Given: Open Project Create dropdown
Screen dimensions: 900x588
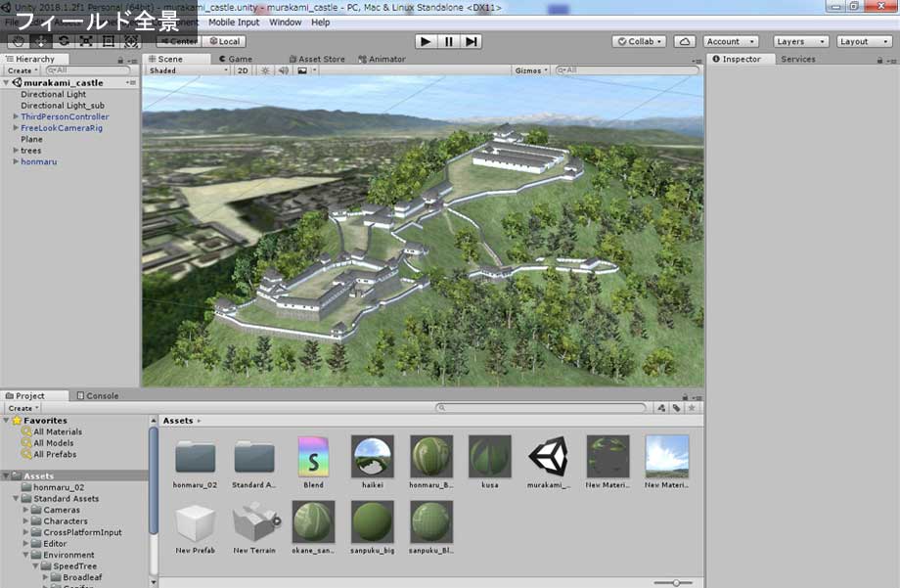Looking at the screenshot, I should click(x=22, y=408).
